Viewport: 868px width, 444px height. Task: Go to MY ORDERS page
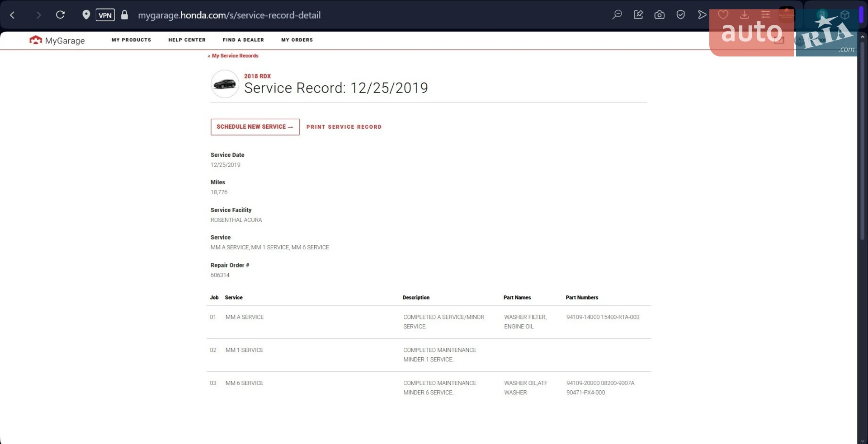pos(297,40)
